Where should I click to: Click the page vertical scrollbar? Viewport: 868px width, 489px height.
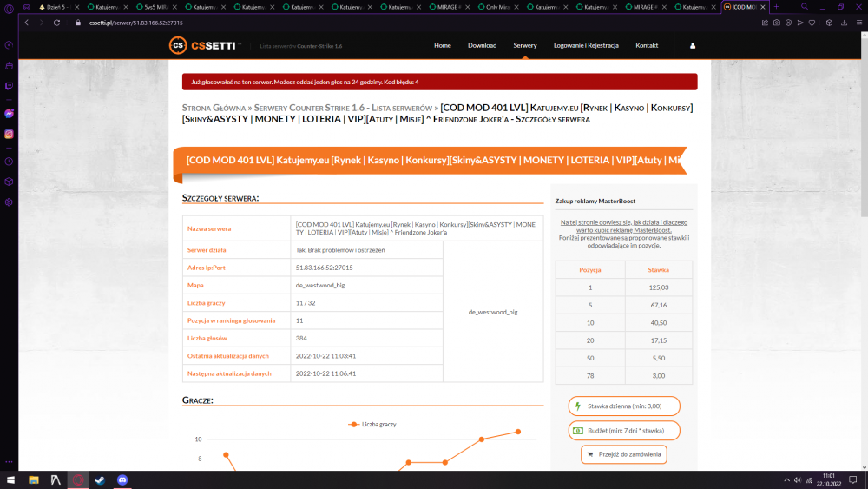pyautogui.click(x=865, y=249)
